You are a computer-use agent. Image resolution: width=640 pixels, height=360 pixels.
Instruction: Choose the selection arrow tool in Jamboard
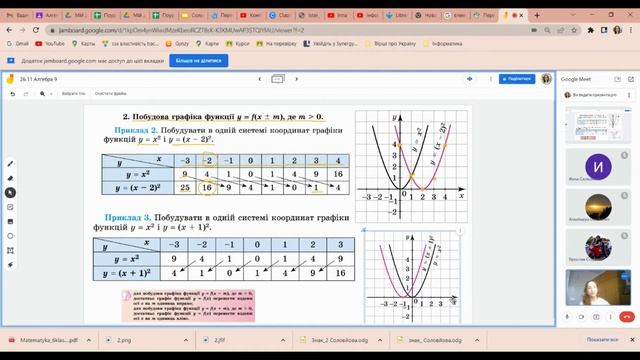click(x=11, y=193)
